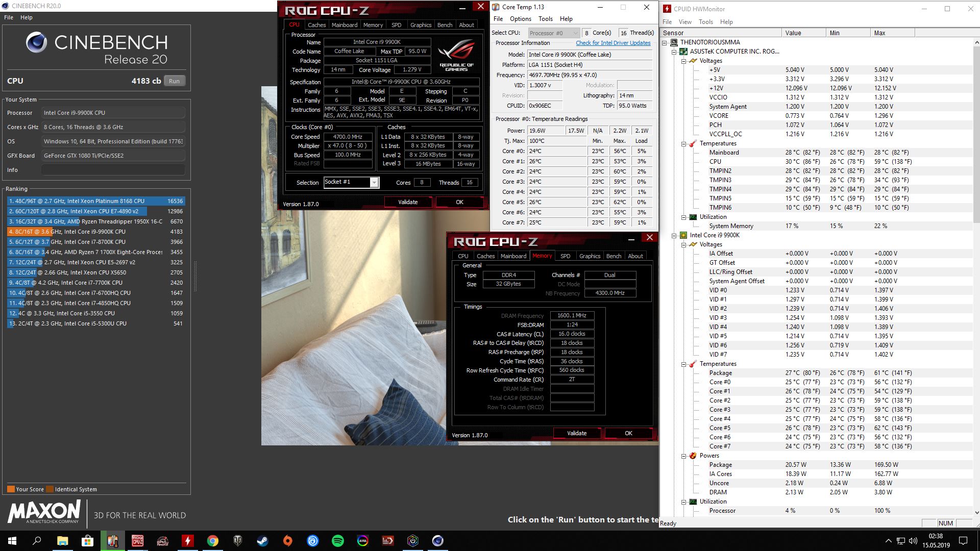Viewport: 980px width, 551px height.
Task: Click the thermometer icon of Intel Core Temperatures
Action: (x=693, y=364)
